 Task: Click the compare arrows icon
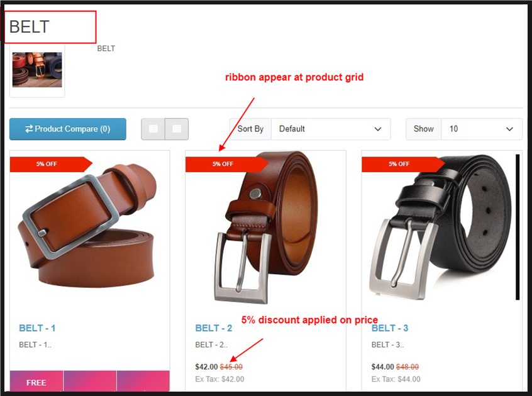click(x=29, y=129)
